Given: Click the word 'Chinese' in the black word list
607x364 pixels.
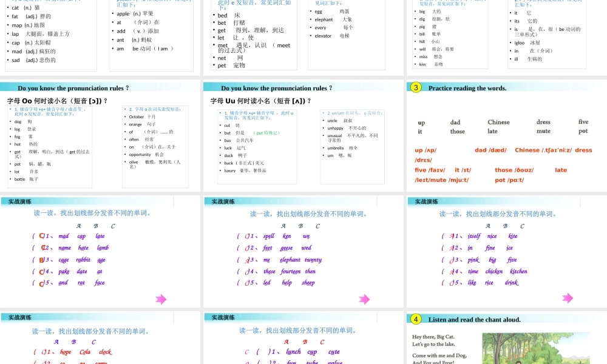Looking at the screenshot, I should point(498,122).
